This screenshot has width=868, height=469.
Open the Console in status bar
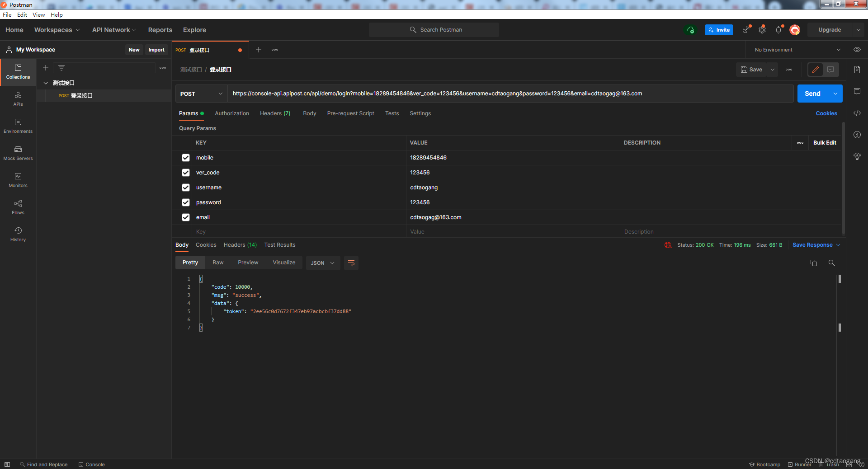pyautogui.click(x=92, y=464)
